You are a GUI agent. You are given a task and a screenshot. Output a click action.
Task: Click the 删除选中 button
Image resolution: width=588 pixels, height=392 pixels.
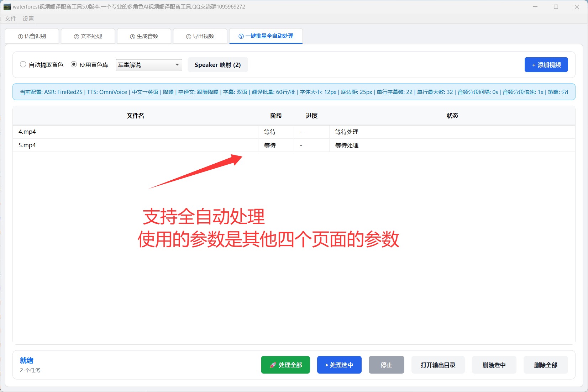tap(494, 365)
